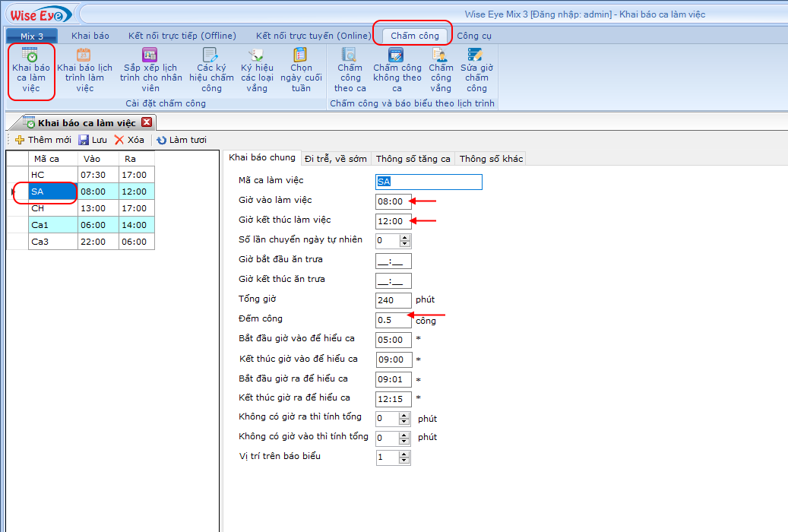Refresh list with Làm tươi
Image resolution: width=788 pixels, height=532 pixels.
pyautogui.click(x=181, y=140)
